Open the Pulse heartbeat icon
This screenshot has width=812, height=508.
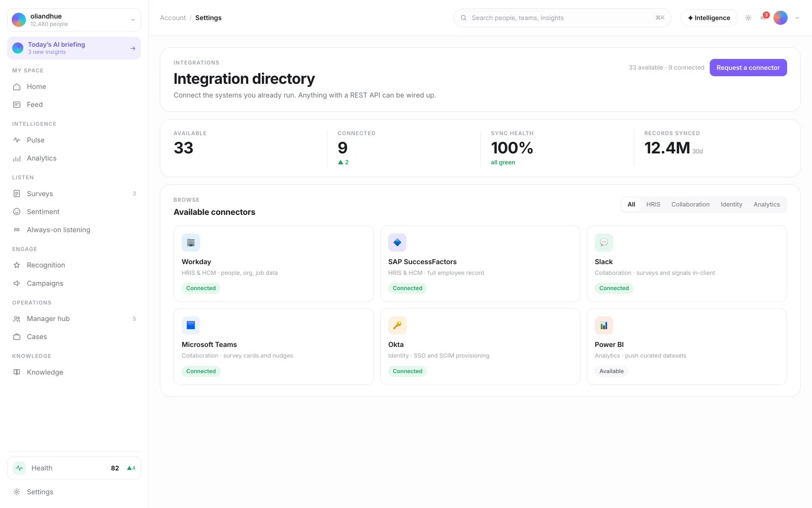click(x=17, y=140)
